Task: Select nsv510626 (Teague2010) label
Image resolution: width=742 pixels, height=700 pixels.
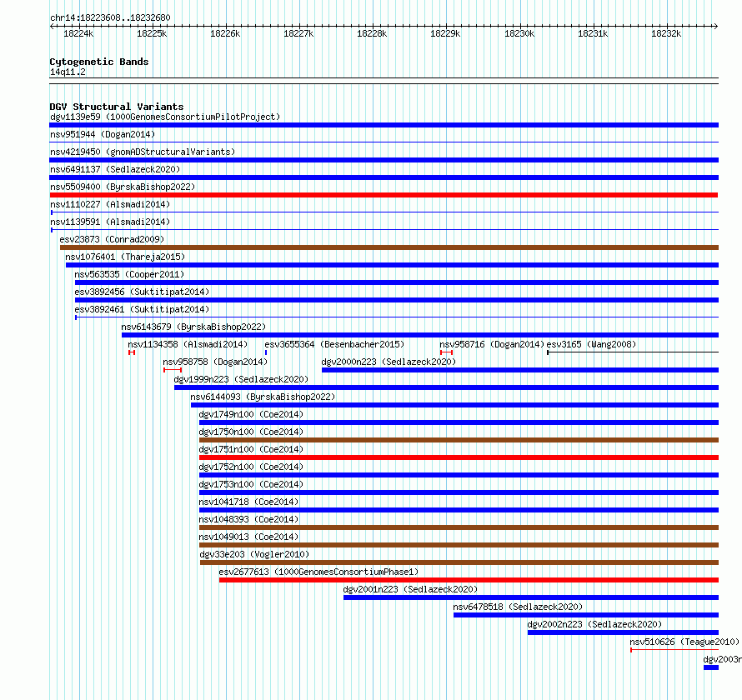Action: (684, 642)
